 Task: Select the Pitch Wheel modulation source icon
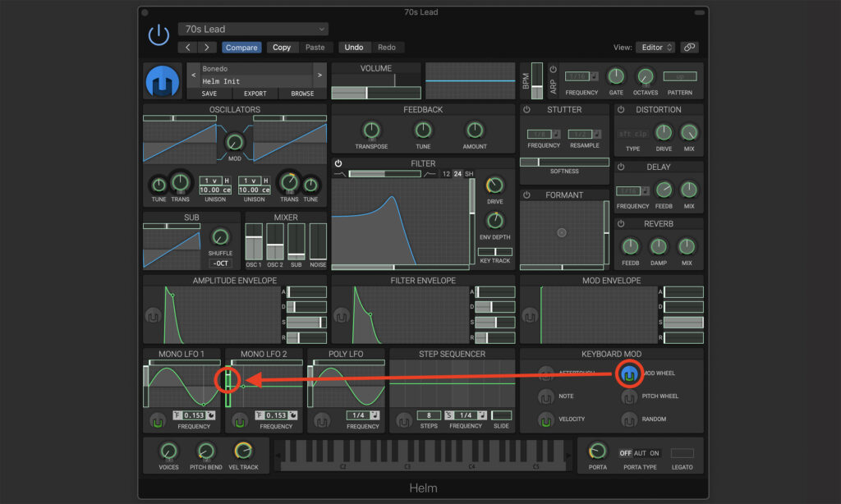tap(628, 396)
